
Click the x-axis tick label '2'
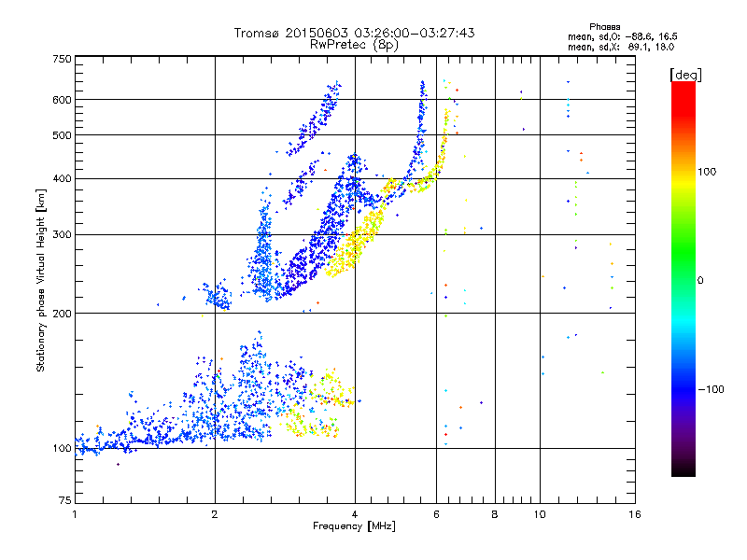215,514
